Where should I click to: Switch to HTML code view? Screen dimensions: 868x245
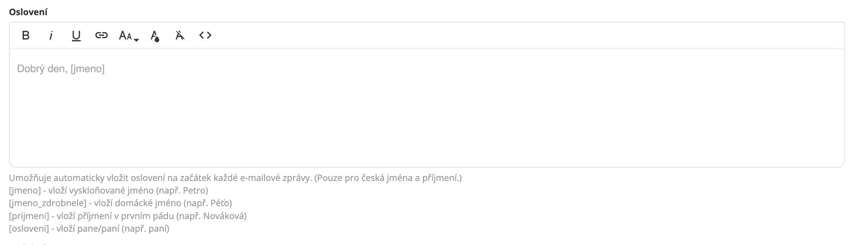pyautogui.click(x=205, y=36)
